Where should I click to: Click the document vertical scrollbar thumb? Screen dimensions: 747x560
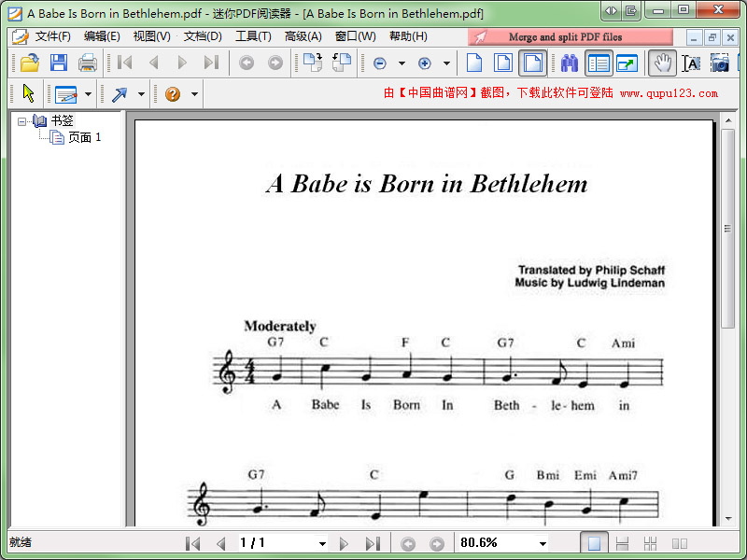click(x=728, y=227)
